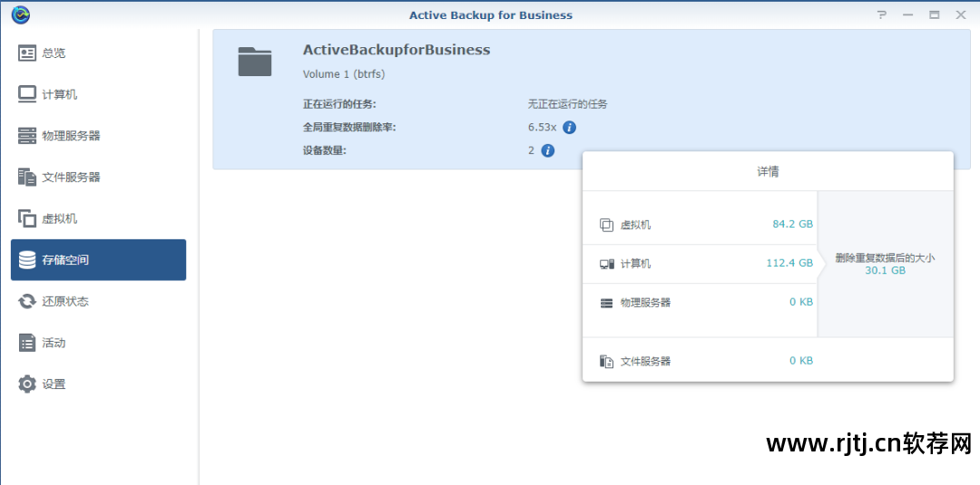The width and height of the screenshot is (980, 485).
Task: Click the 0 KB value for 物理服务器
Action: point(801,302)
